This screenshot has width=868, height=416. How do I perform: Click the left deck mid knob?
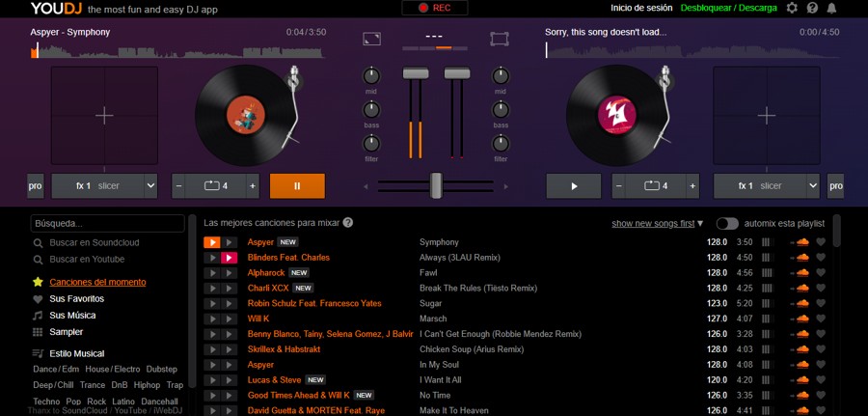pyautogui.click(x=371, y=76)
